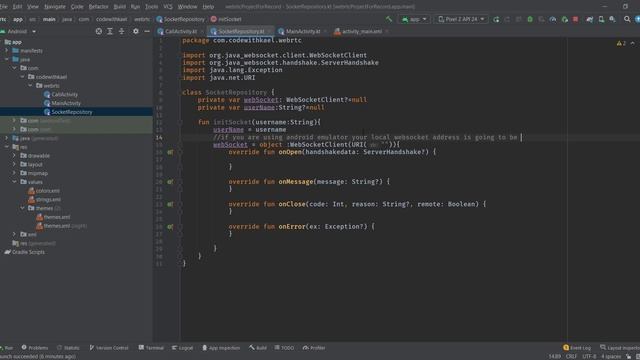Click the Search Everywhere magnifier icon
This screenshot has width=640, height=360.
click(627, 19)
